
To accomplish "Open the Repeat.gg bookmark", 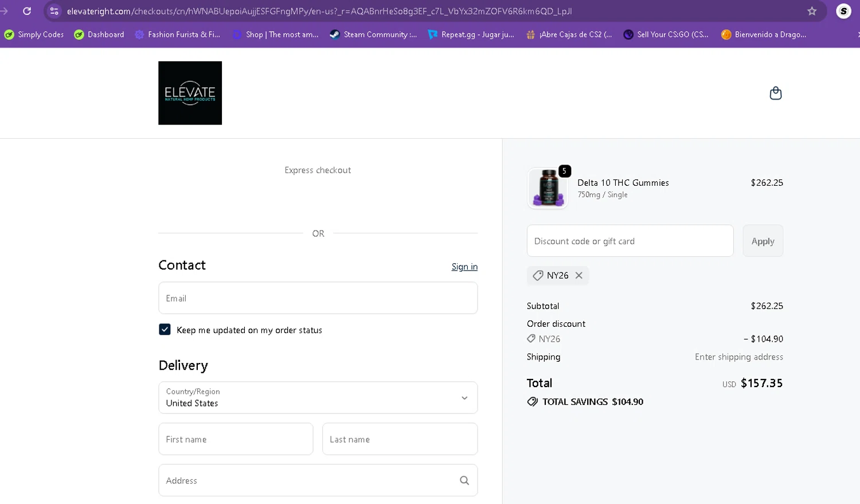I will point(471,34).
